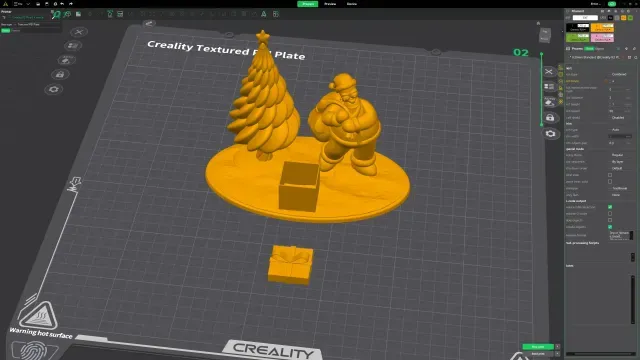Click the green button in title bar right
Screen dimensions: 640x360
tap(611, 4)
